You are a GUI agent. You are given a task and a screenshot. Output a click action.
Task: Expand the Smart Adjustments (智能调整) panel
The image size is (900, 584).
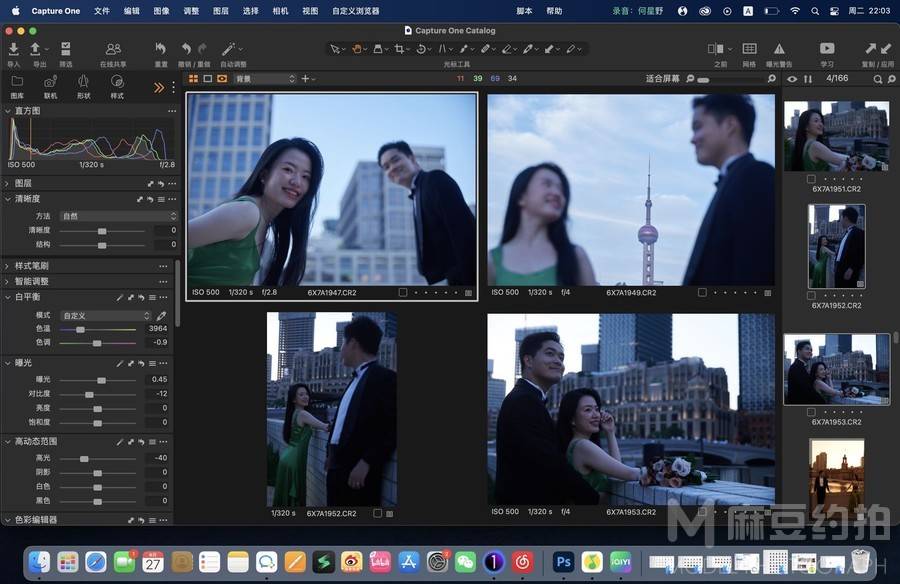click(x=7, y=281)
